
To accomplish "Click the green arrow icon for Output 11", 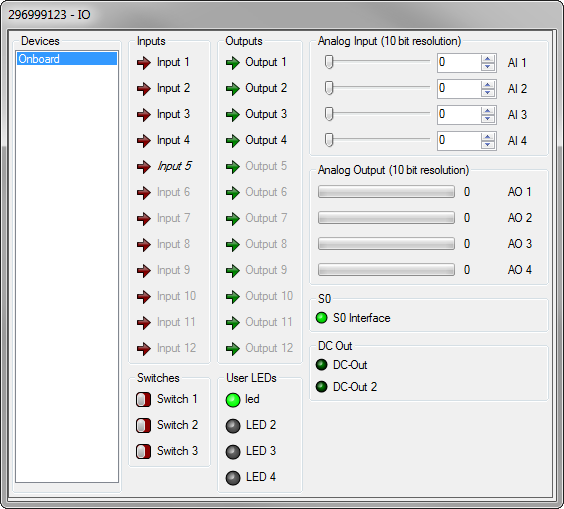I will pos(233,323).
